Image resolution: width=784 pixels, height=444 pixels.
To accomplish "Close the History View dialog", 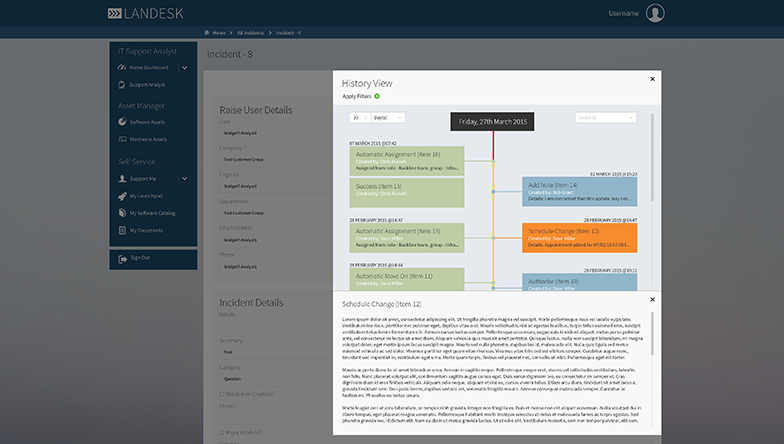I will point(653,78).
